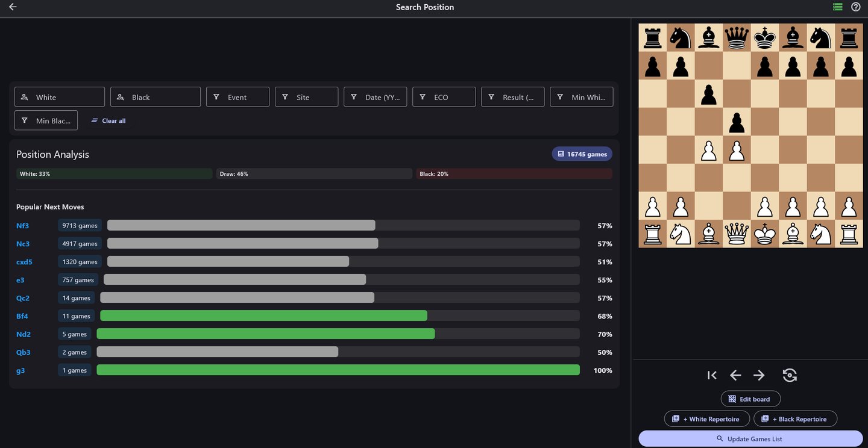Select the black rook on h8
This screenshot has height=448, width=868.
(x=849, y=38)
